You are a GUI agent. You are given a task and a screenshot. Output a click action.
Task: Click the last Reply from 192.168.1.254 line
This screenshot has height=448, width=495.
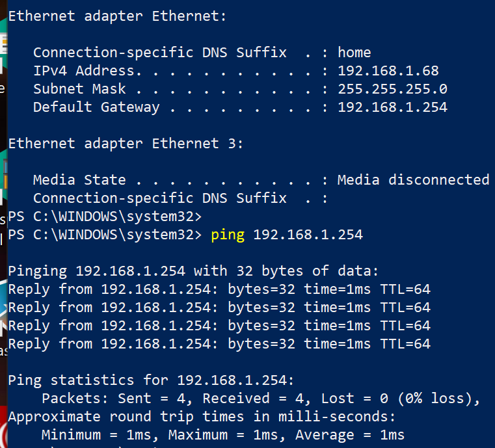[219, 344]
